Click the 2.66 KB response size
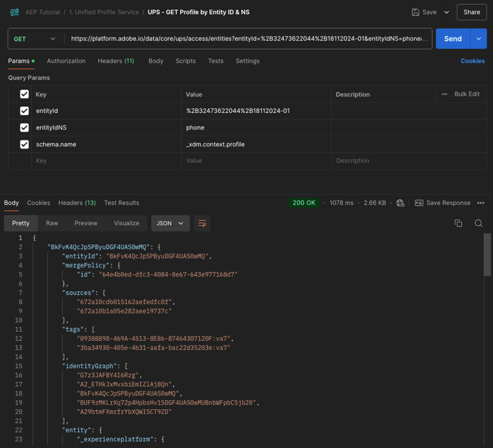493x448 pixels. [x=375, y=203]
